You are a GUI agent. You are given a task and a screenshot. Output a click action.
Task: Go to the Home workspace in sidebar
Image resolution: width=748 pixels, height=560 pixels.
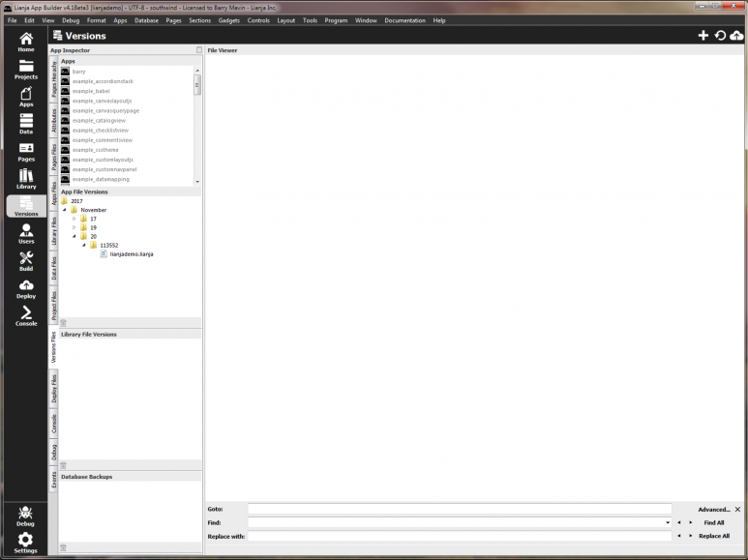coord(26,42)
